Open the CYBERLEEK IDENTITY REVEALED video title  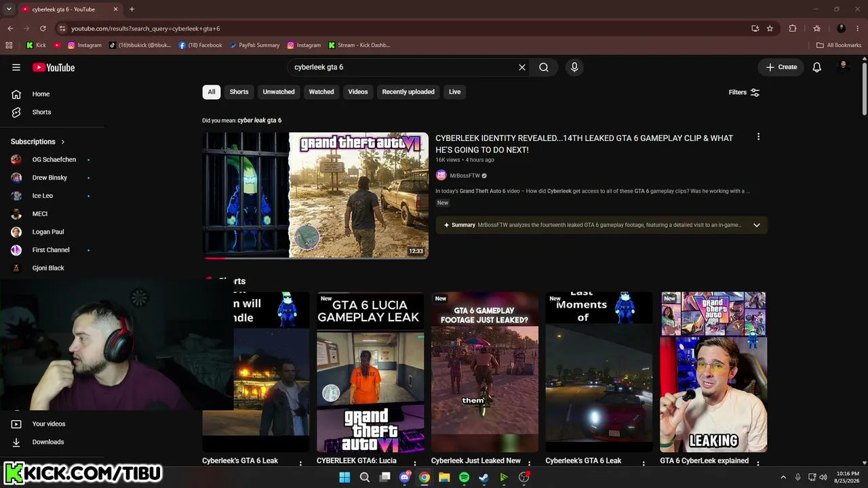click(585, 144)
